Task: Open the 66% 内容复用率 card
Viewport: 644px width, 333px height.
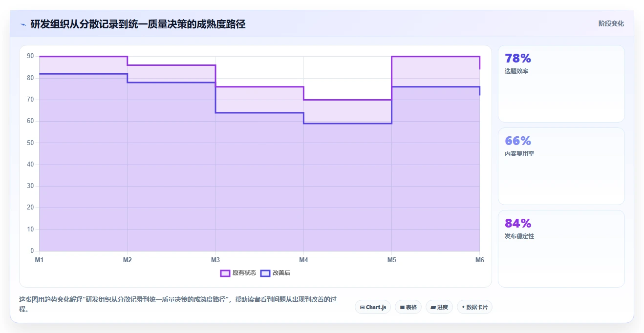Action: [x=561, y=166]
